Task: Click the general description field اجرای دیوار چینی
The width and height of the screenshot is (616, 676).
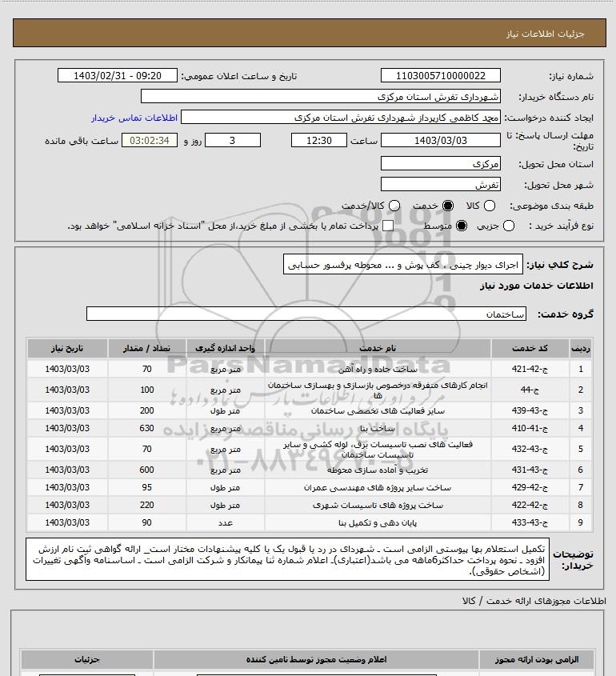Action: 402,265
